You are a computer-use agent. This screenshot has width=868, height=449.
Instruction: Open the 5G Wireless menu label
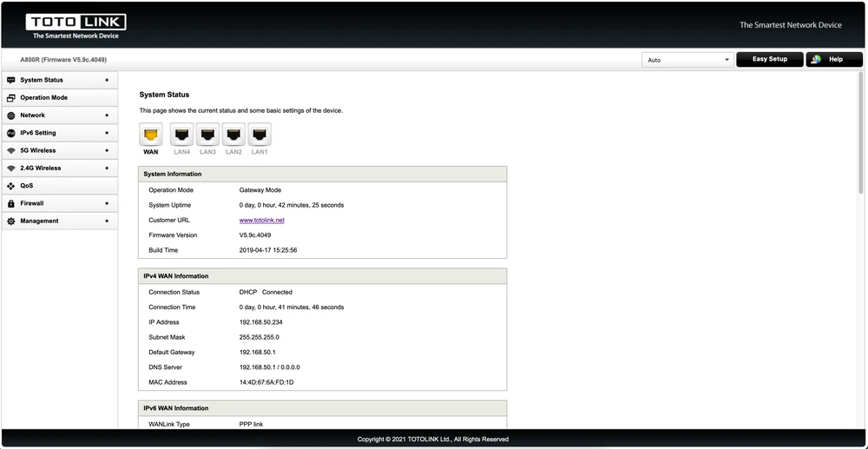pos(38,150)
